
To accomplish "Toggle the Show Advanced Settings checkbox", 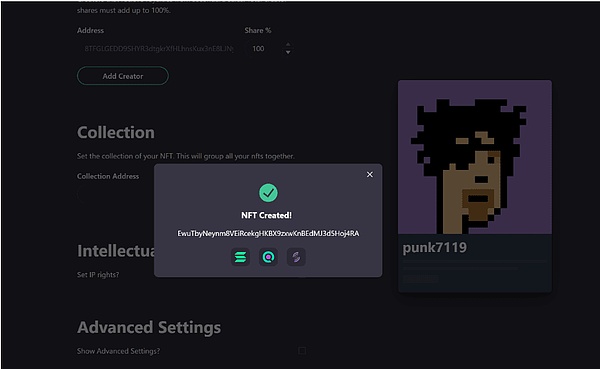I will 302,351.
